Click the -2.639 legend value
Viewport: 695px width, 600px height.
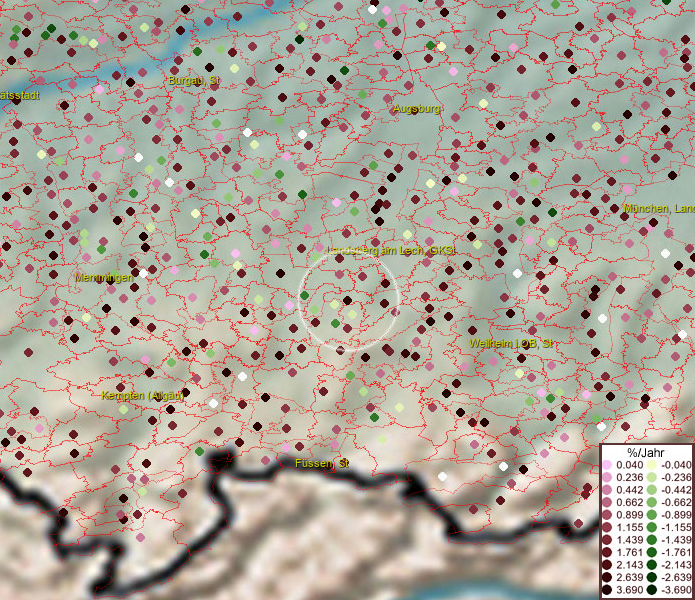[676, 577]
